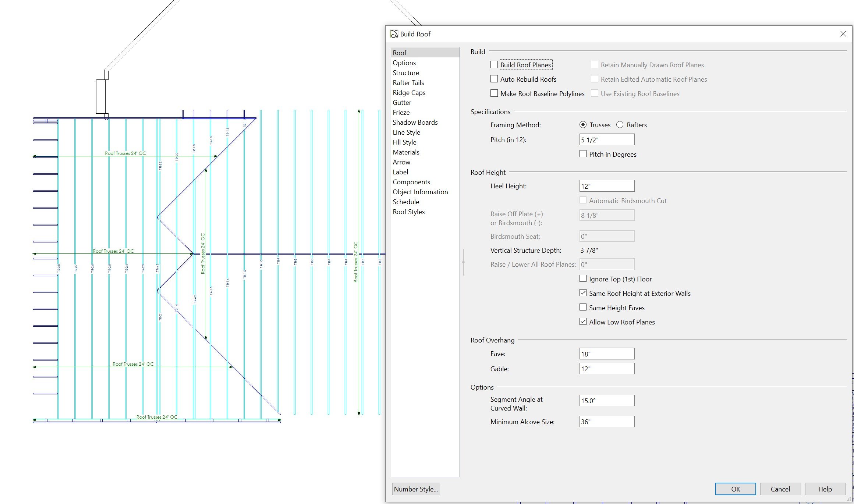The image size is (854, 504).
Task: Click the panel splitter handle
Action: (x=463, y=262)
